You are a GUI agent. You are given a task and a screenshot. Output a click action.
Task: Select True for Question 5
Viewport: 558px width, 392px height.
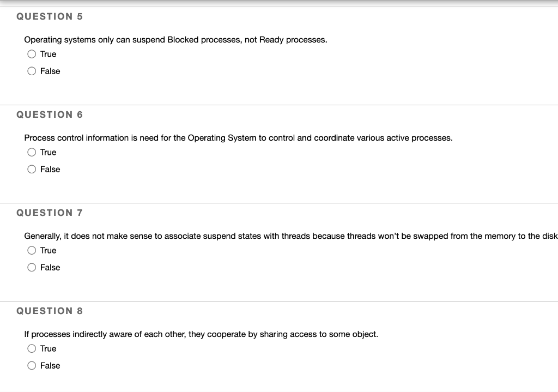(32, 54)
